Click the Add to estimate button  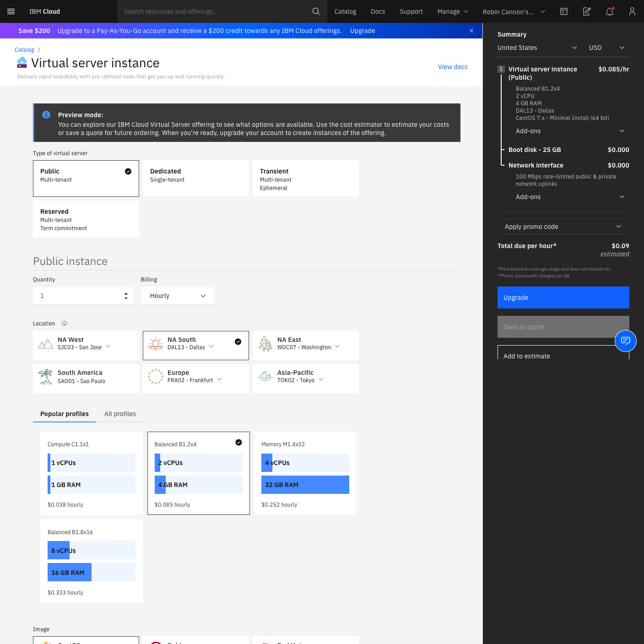click(563, 353)
